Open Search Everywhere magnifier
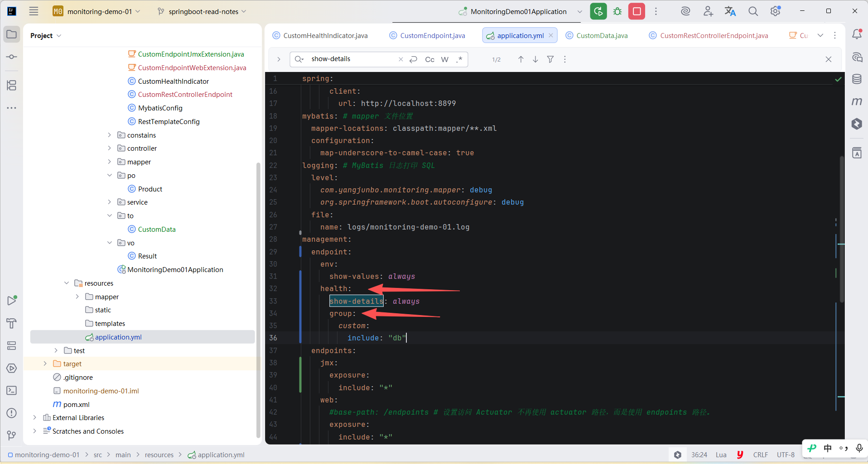868x464 pixels. click(753, 11)
